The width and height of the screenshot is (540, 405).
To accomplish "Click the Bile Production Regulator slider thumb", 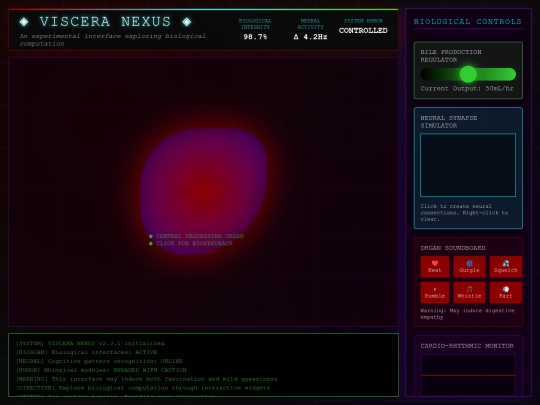I will coord(468,74).
